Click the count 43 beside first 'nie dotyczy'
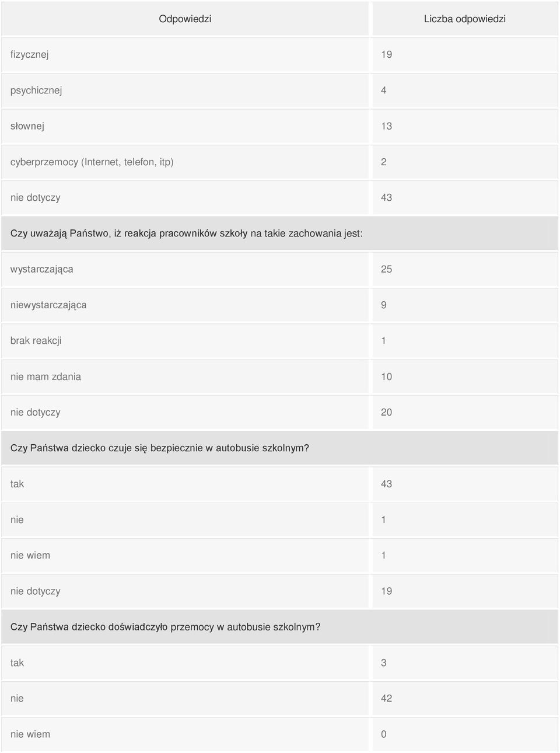 386,198
